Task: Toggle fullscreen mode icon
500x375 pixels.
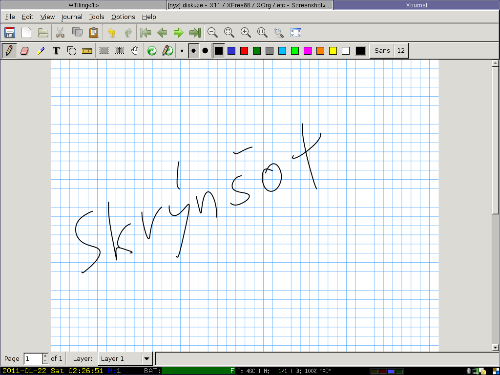Action: point(296,32)
